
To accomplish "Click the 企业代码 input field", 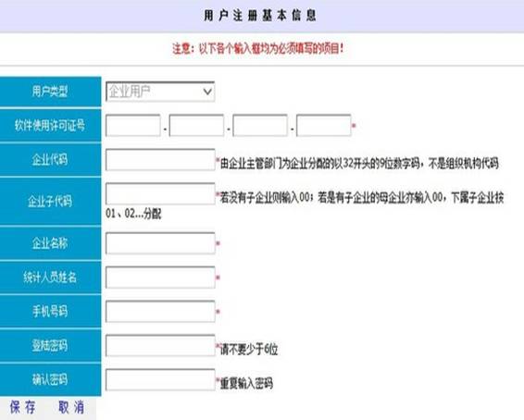I will coord(160,160).
